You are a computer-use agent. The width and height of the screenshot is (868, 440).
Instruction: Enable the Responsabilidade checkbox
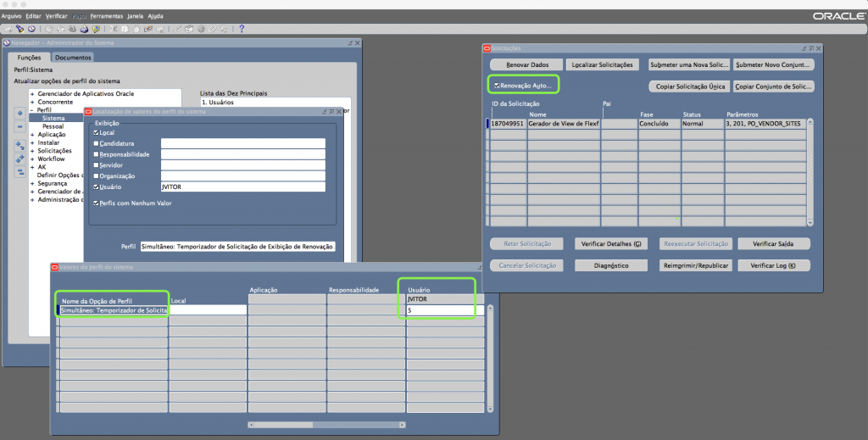point(96,154)
